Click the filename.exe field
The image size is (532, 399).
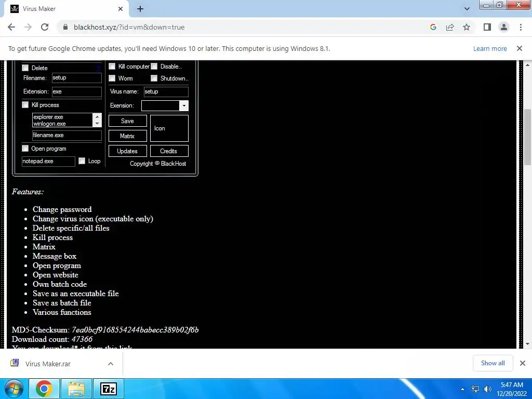(67, 135)
